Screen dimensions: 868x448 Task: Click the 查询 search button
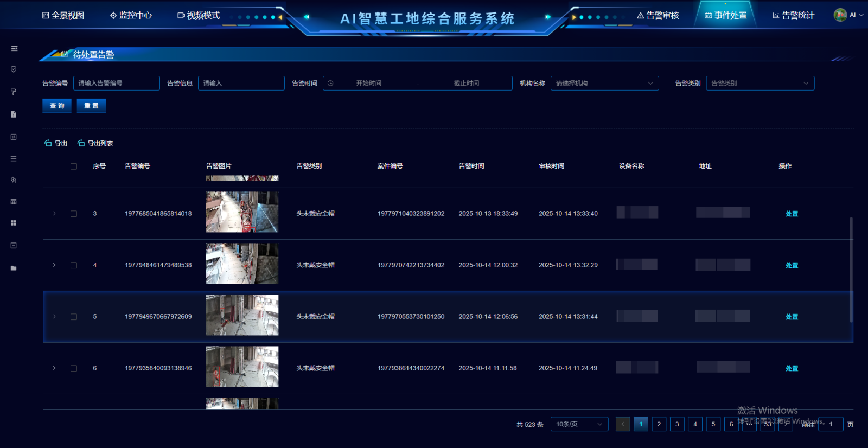(x=57, y=106)
